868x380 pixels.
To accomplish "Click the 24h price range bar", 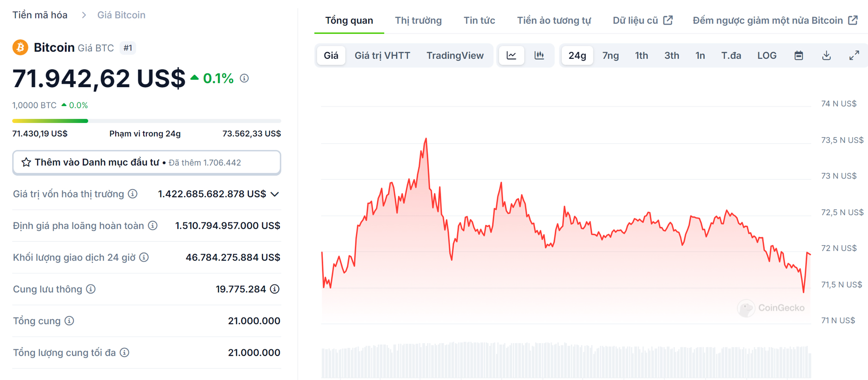I will pyautogui.click(x=146, y=121).
